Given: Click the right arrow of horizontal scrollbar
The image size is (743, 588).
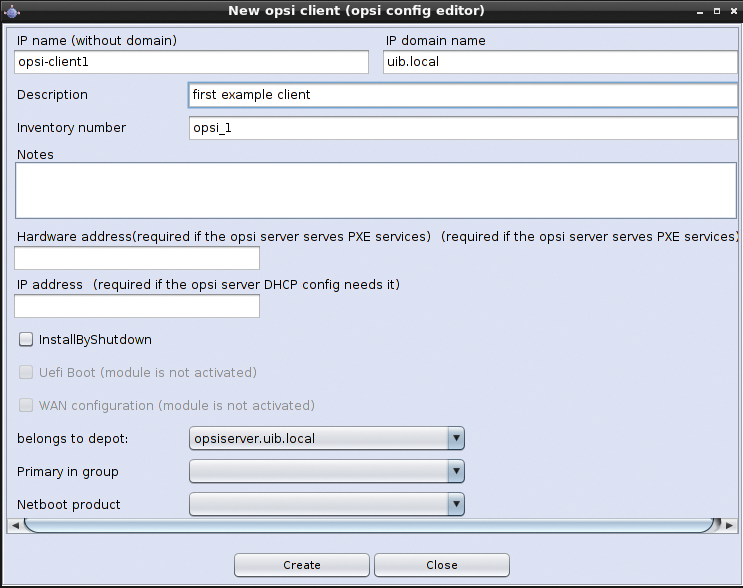Looking at the screenshot, I should (729, 525).
